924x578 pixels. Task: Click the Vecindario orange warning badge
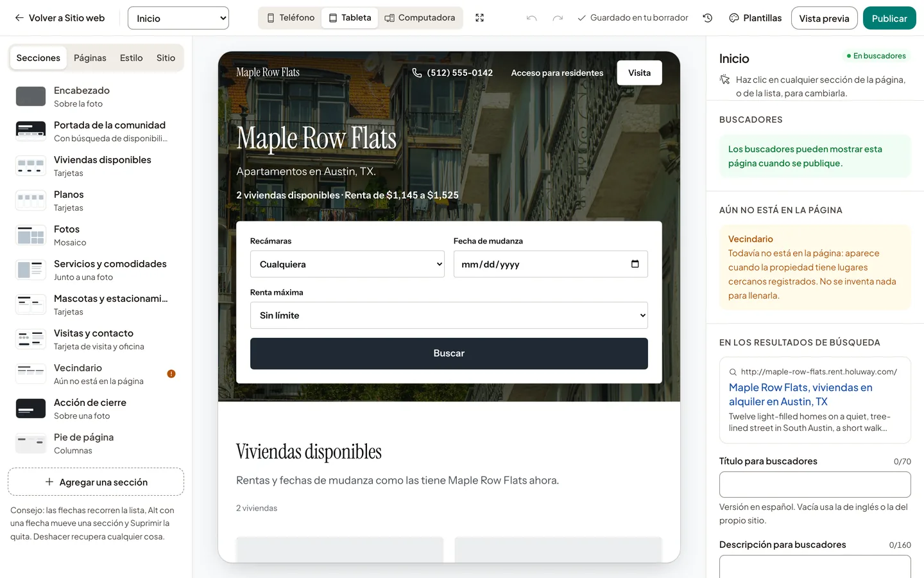[x=171, y=374]
